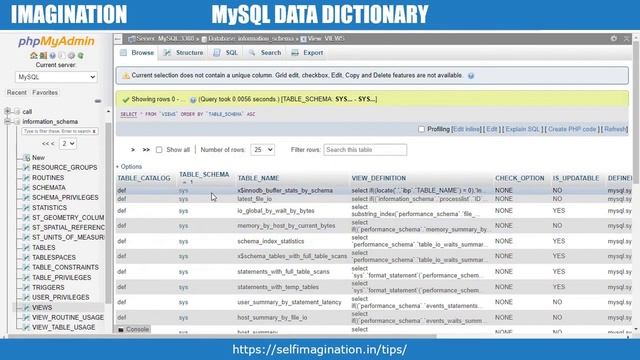
Task: Click the clear filter X in tree filter box
Action: click(94, 131)
